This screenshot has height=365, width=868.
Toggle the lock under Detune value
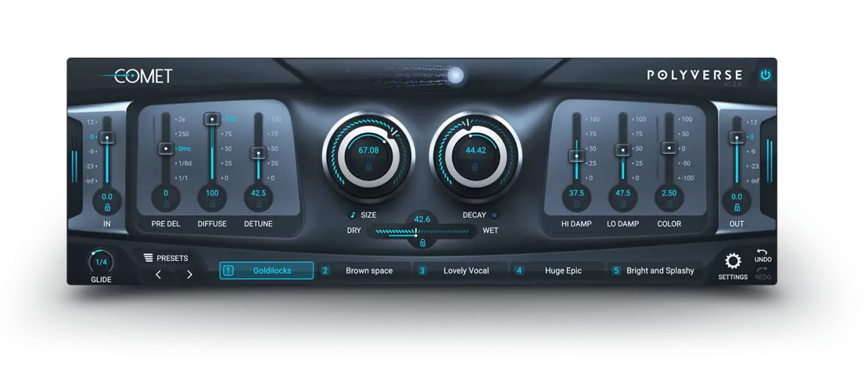pos(258,203)
